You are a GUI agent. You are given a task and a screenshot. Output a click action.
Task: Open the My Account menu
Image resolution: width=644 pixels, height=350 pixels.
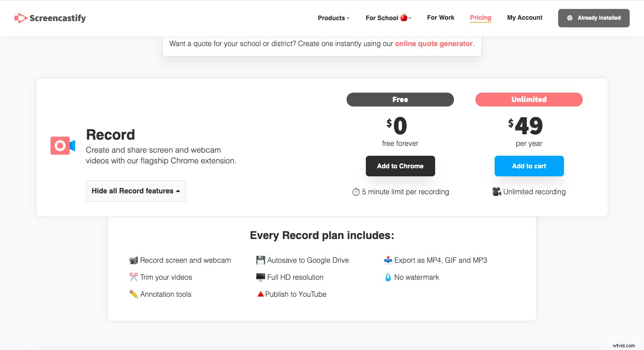[x=525, y=17]
